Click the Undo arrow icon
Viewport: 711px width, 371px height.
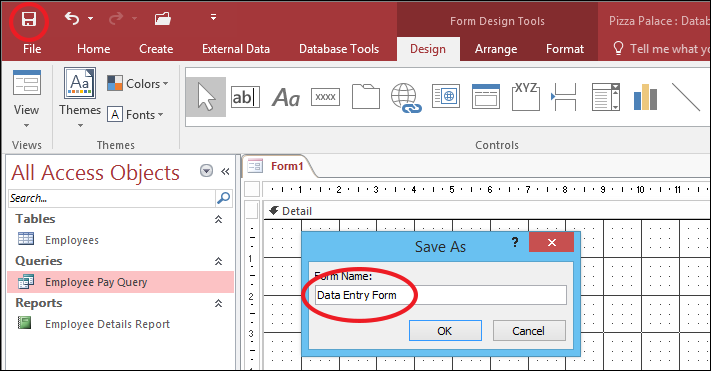72,19
